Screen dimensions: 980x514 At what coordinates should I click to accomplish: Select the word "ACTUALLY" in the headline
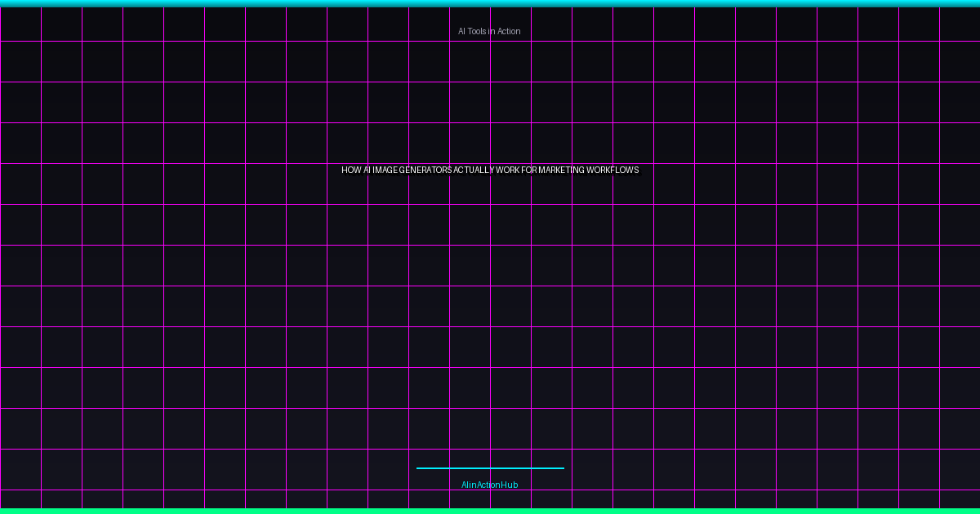pos(474,171)
